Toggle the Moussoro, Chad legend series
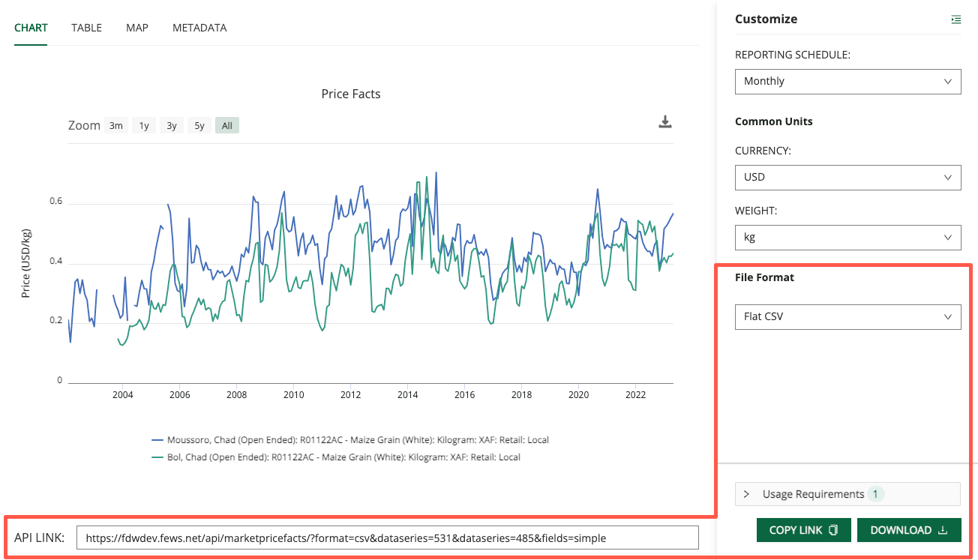The width and height of the screenshot is (978, 560). (x=350, y=440)
